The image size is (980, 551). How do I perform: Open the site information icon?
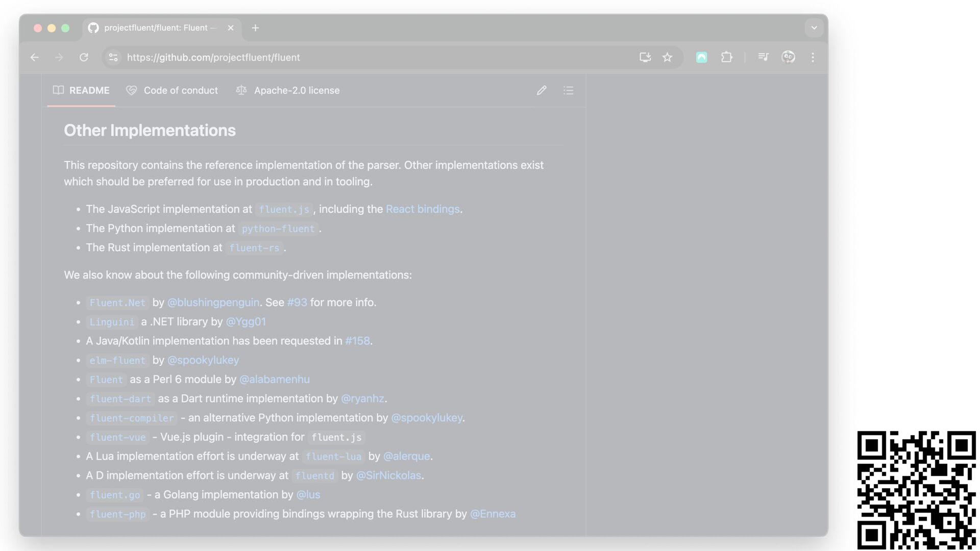tap(113, 57)
